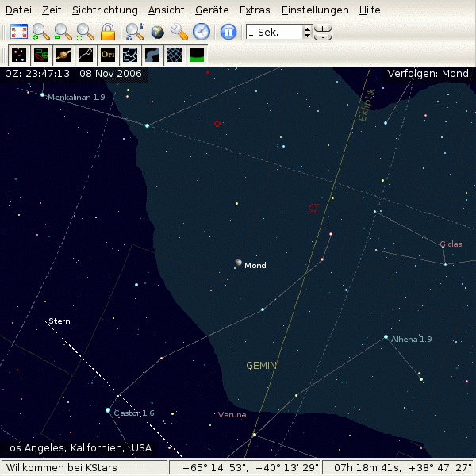Click the Mond object in sky map

tap(238, 263)
